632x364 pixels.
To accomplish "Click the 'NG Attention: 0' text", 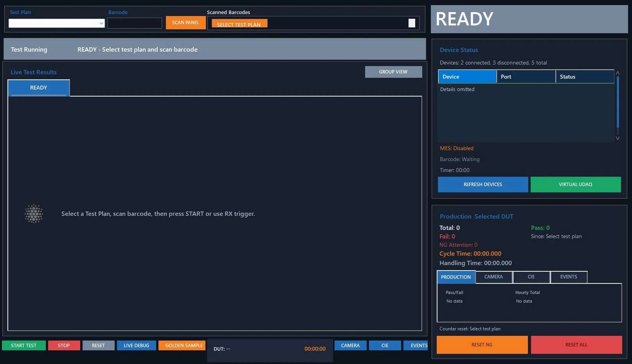I will coord(458,245).
